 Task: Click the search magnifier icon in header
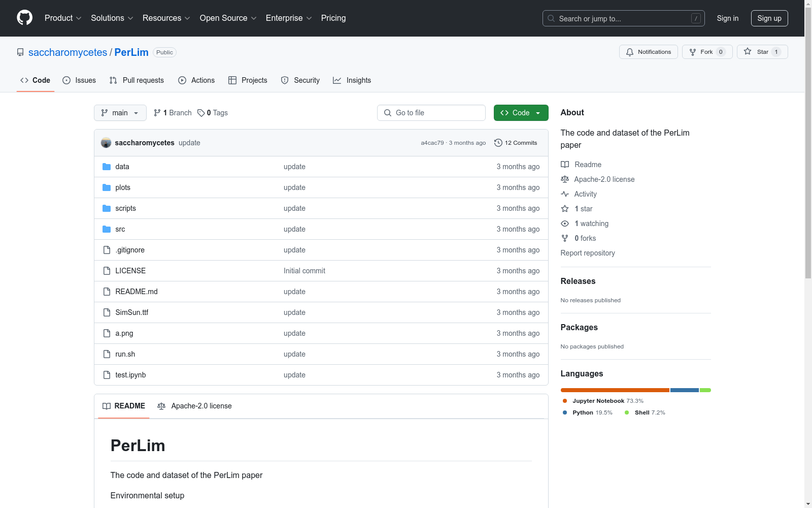551,18
